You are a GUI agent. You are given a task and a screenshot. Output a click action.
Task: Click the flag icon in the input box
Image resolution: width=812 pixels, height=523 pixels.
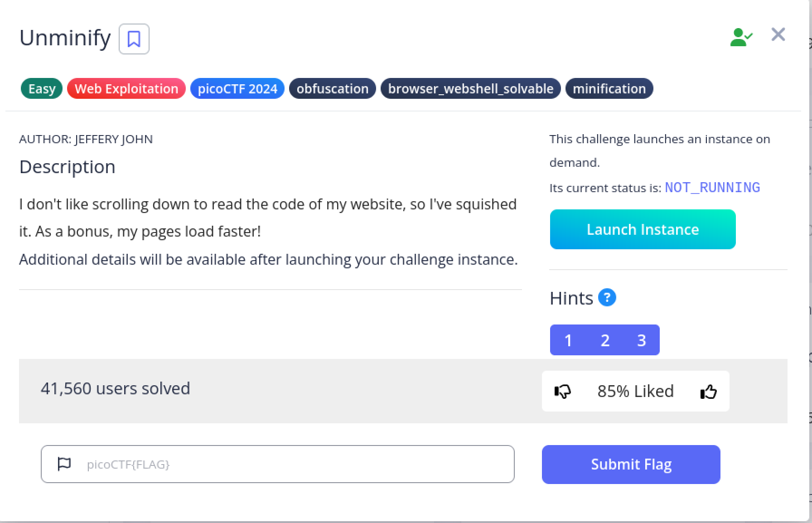(64, 464)
